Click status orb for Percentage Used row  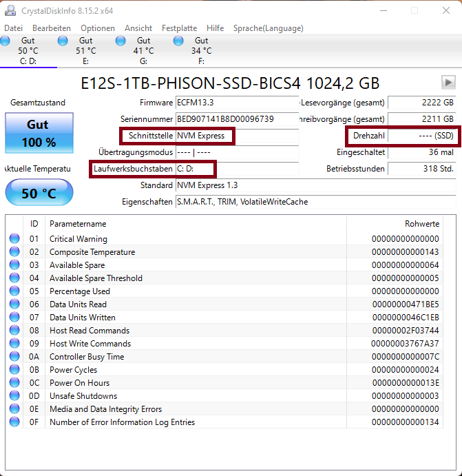coord(14,291)
